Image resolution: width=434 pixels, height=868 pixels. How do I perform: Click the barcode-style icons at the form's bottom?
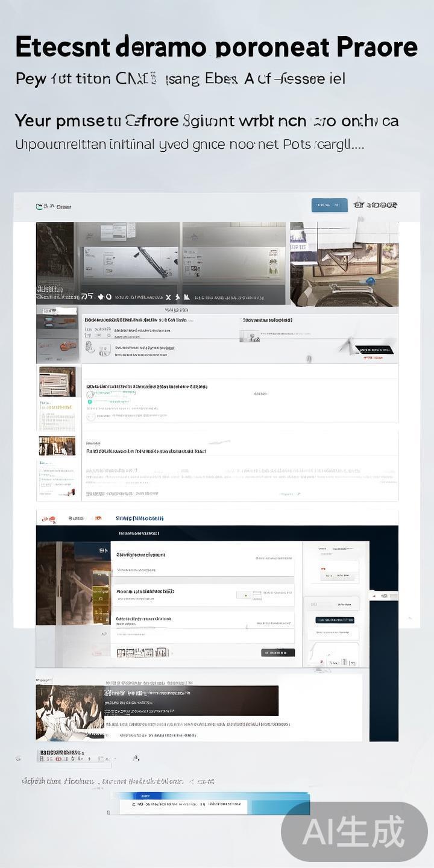(142, 653)
